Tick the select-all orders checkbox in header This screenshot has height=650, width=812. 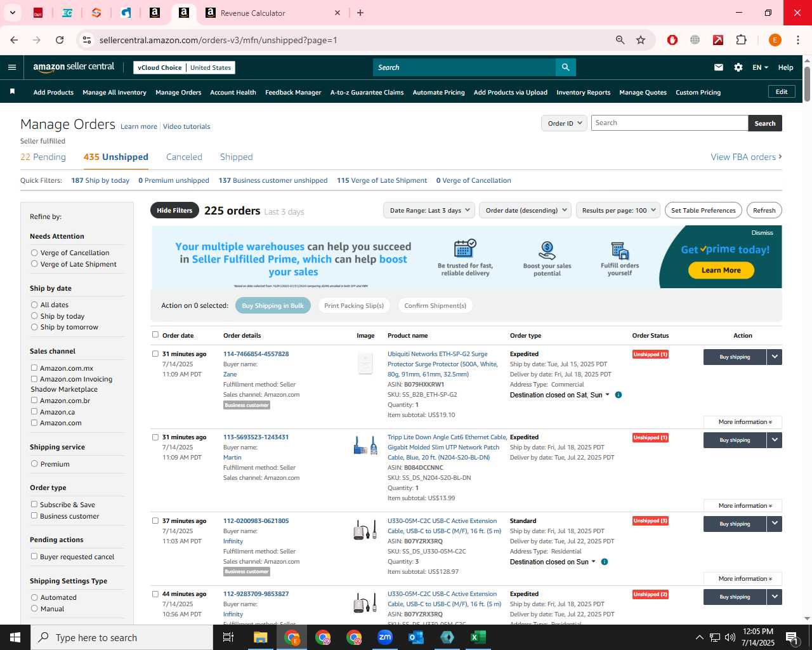155,335
